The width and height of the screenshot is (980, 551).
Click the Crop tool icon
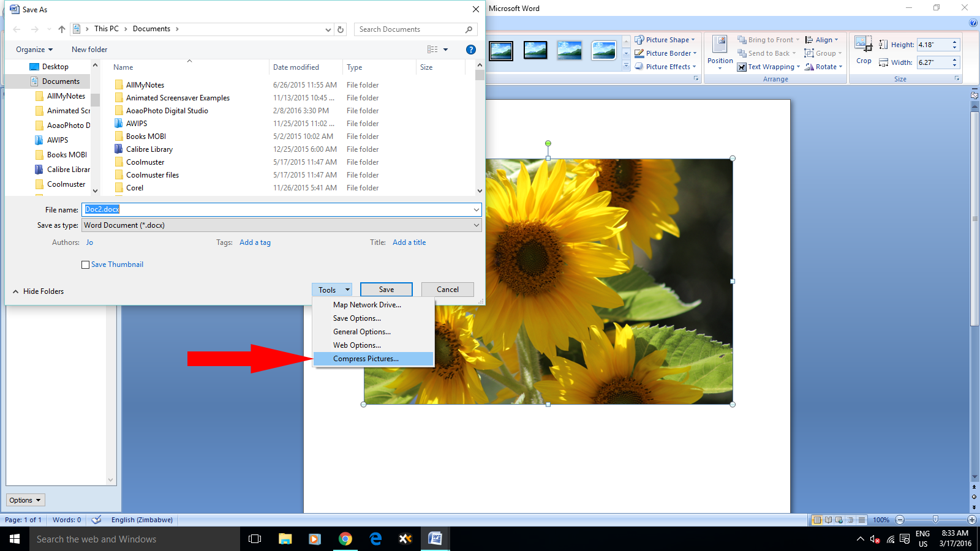(864, 45)
